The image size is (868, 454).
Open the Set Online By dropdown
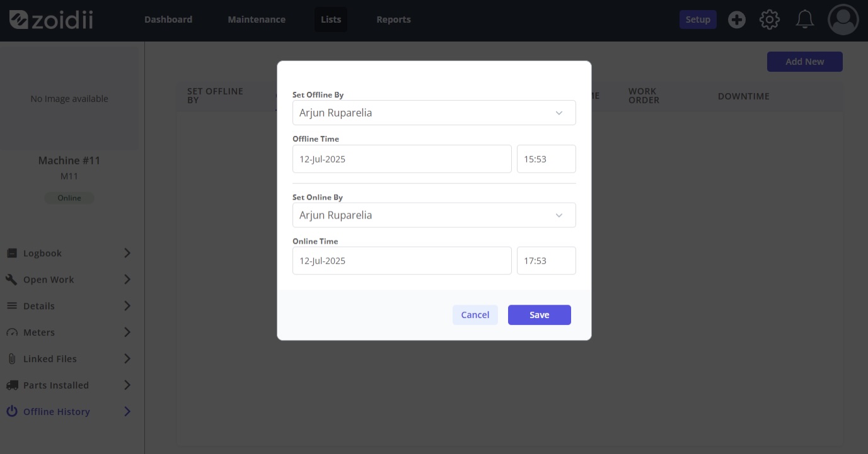click(434, 215)
